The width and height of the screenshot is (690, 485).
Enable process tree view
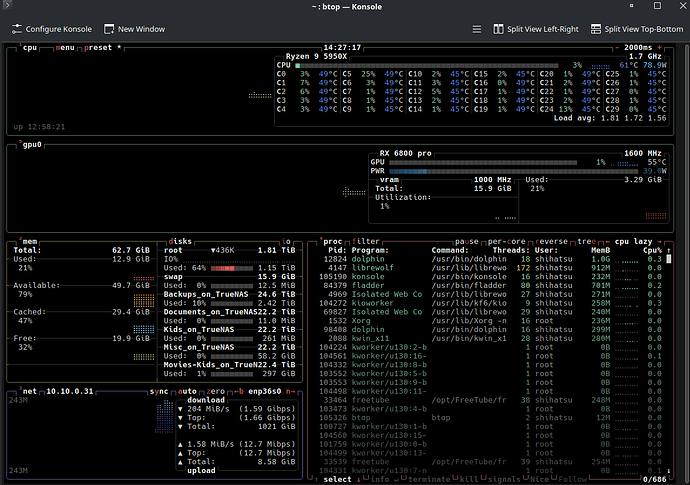(586, 241)
